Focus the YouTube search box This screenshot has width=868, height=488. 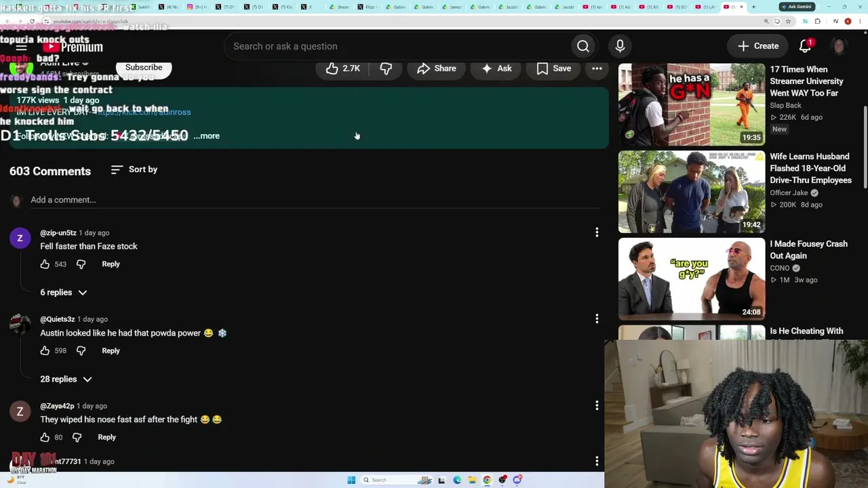pos(398,46)
